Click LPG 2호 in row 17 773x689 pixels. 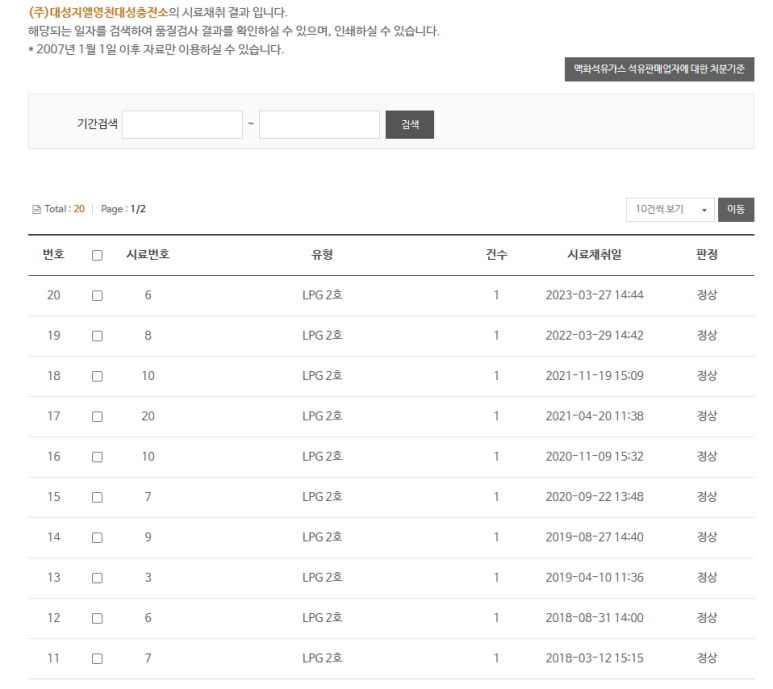point(322,416)
